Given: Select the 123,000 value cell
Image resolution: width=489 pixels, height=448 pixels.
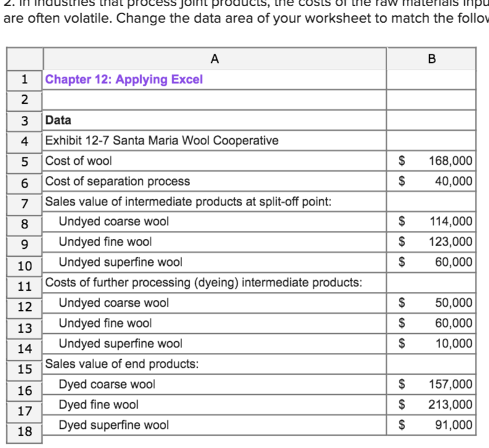Looking at the screenshot, I should pyautogui.click(x=432, y=242).
